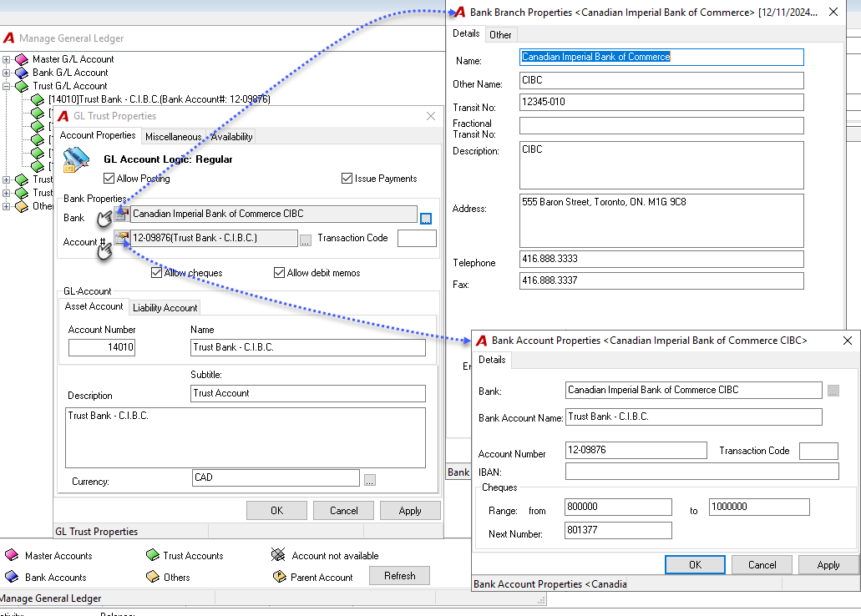
Task: Collapse the Trust G/L Account tree node
Action: [6, 86]
